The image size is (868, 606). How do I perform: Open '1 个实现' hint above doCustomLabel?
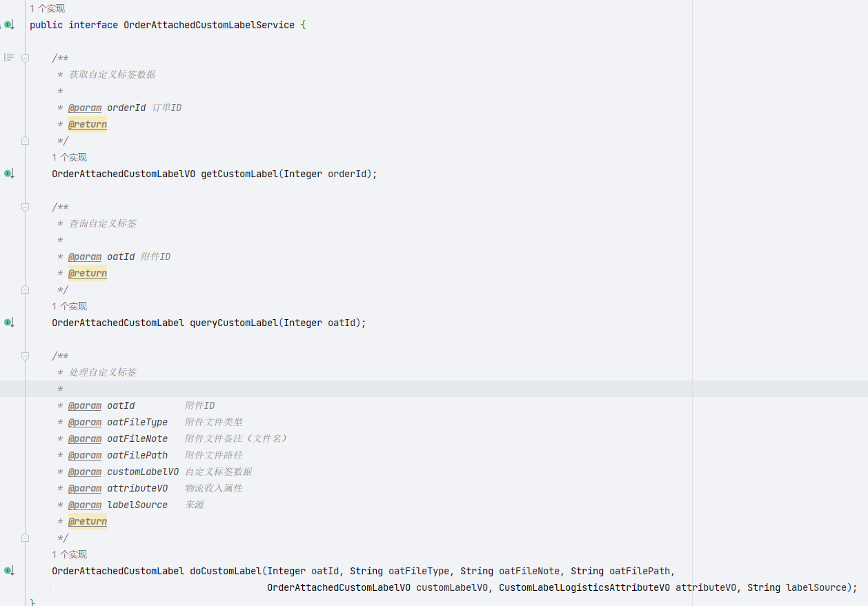tap(69, 554)
